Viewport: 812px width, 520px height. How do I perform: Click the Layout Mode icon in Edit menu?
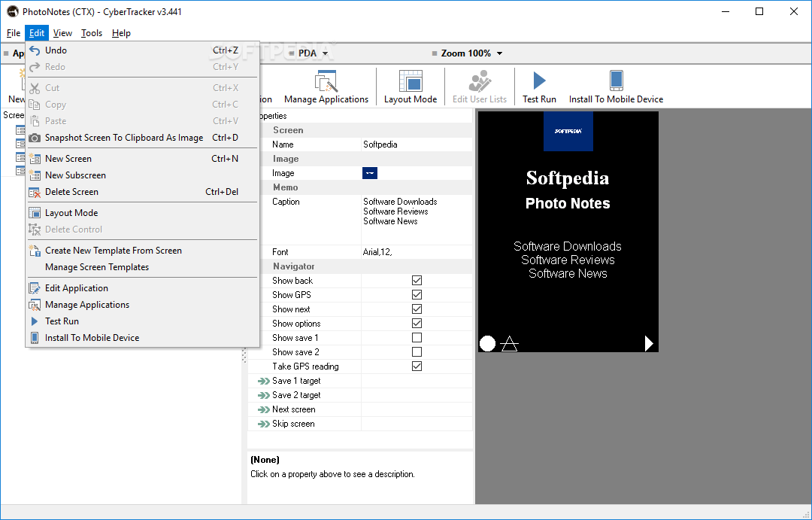(35, 213)
